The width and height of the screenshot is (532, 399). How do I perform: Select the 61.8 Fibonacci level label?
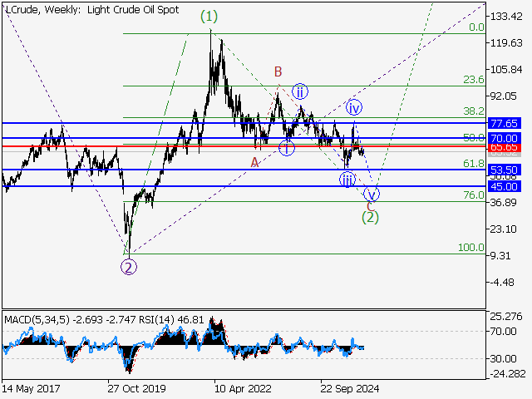click(473, 165)
